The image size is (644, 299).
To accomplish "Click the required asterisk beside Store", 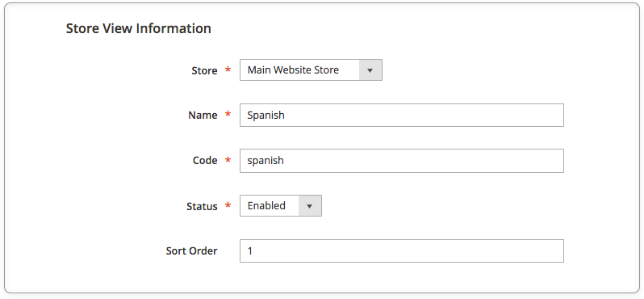I will click(228, 70).
